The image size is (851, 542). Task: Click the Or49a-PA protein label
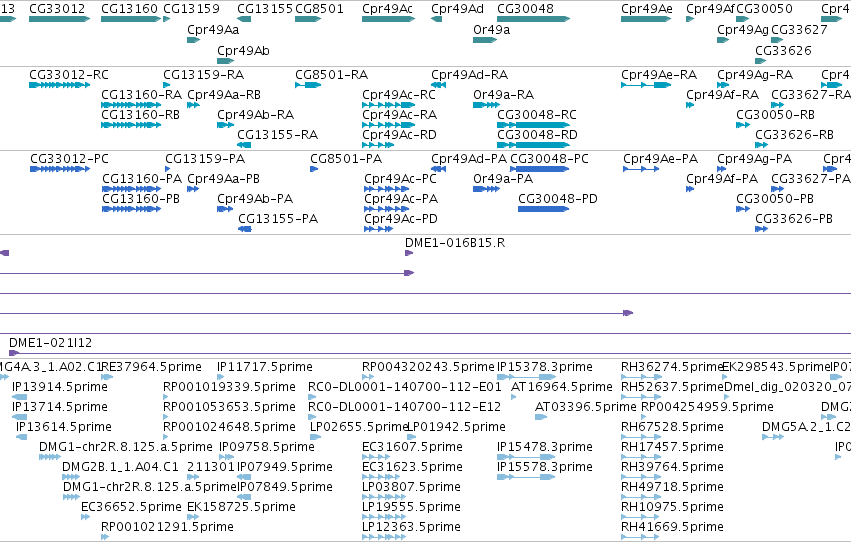(x=503, y=178)
